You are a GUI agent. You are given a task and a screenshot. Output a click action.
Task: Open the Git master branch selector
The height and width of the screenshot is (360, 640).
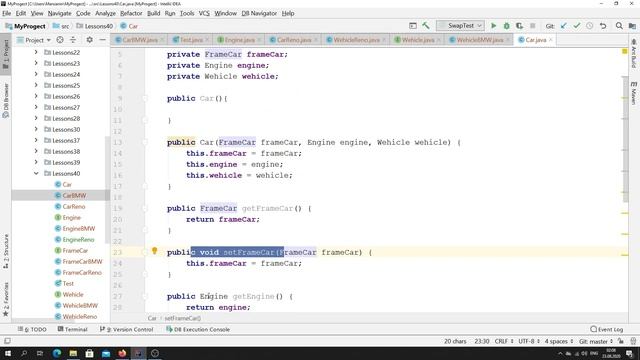coord(596,341)
